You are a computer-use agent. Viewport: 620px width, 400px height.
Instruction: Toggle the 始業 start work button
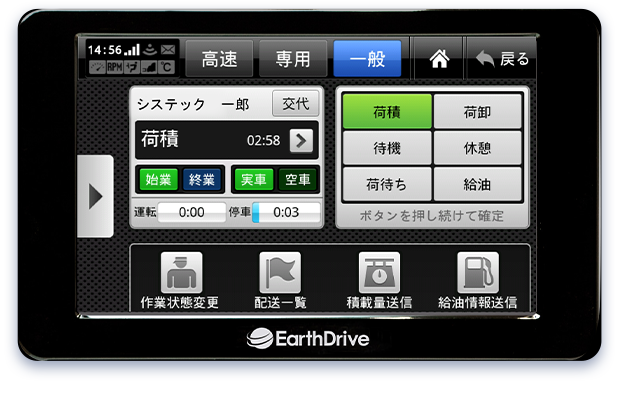tap(159, 180)
